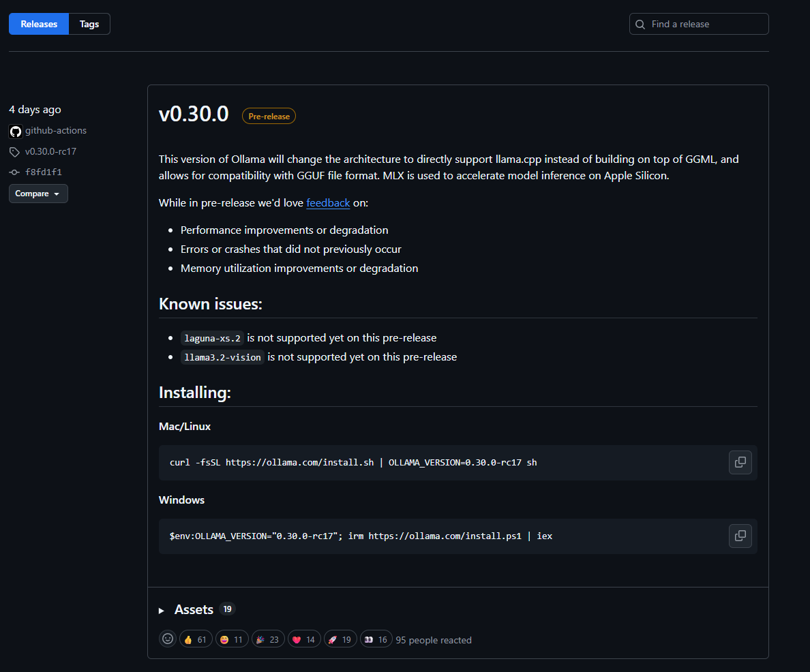
Task: Click the commit icon beside f8fd1f1
Action: [x=14, y=172]
